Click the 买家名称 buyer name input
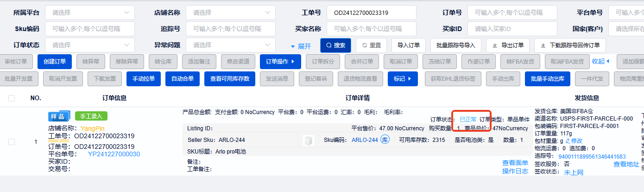This screenshot has height=192, width=644. click(x=371, y=29)
